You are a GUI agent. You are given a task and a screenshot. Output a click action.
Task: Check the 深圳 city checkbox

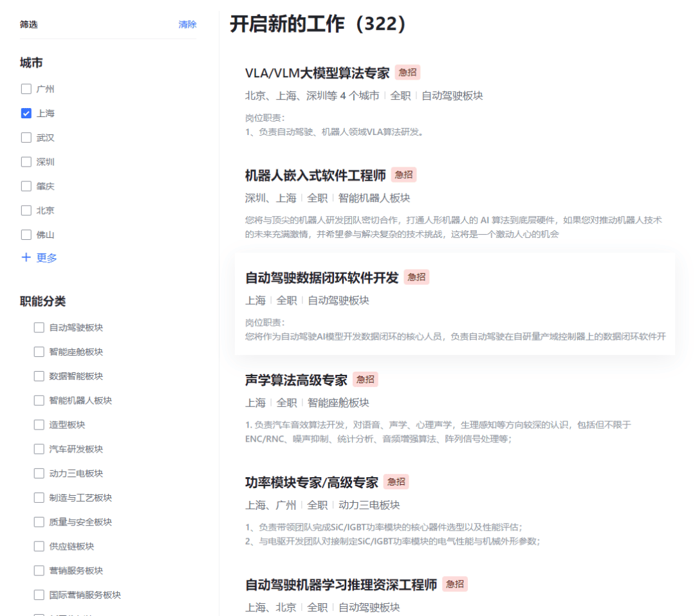[x=26, y=161]
